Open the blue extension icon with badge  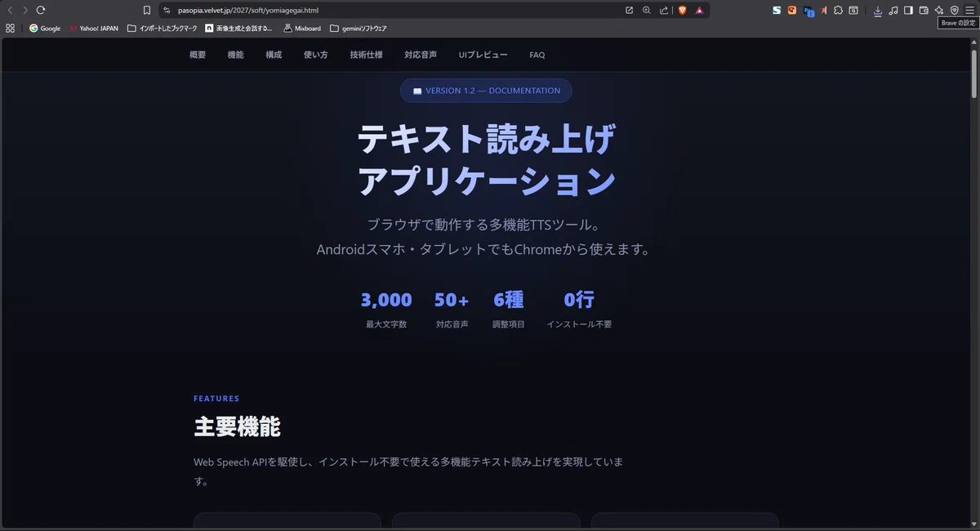[x=808, y=11]
